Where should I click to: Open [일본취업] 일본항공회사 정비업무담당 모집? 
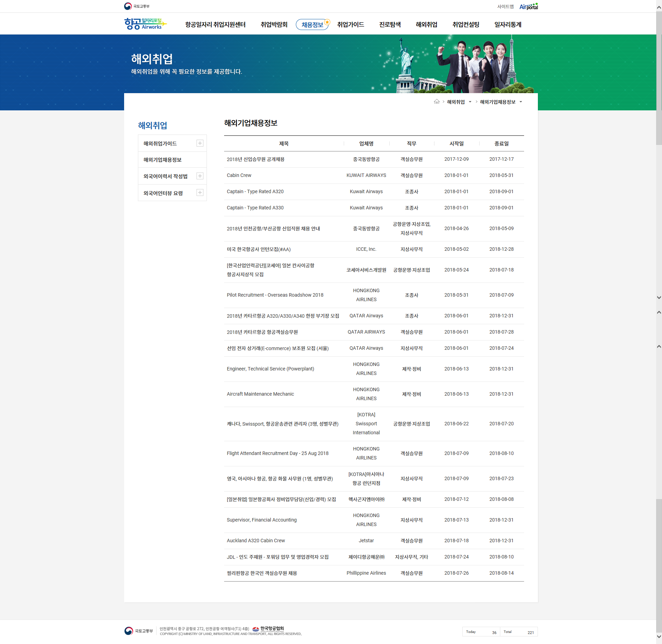click(281, 499)
